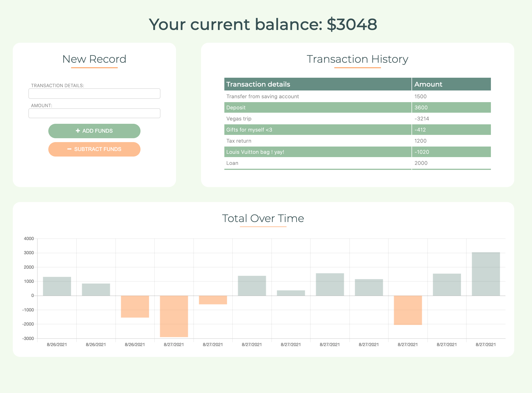The width and height of the screenshot is (532, 393).
Task: Click the plus icon on Add Funds button
Action: coord(78,131)
